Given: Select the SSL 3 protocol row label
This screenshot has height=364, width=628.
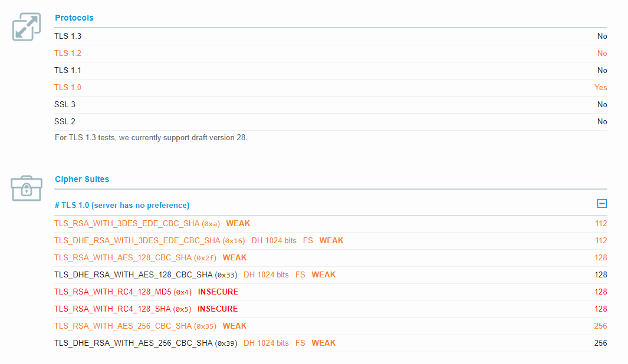Looking at the screenshot, I should [x=65, y=104].
